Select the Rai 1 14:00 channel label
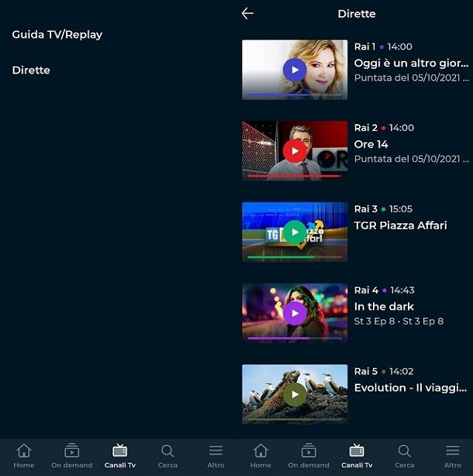473x476 pixels. (383, 47)
